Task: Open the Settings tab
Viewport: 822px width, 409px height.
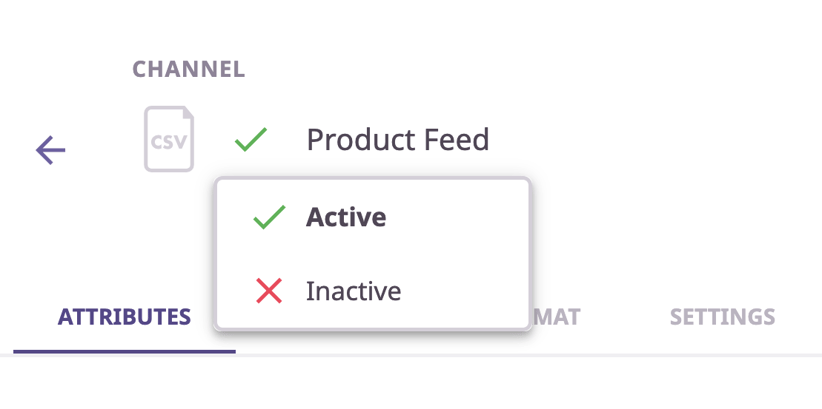Action: pyautogui.click(x=722, y=317)
